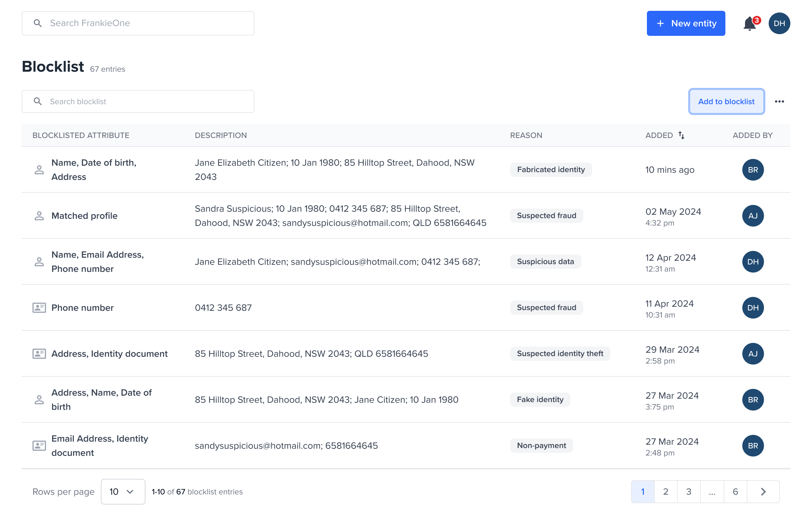Image resolution: width=812 pixels, height=514 pixels.
Task: Open the rows per page dropdown
Action: (123, 492)
